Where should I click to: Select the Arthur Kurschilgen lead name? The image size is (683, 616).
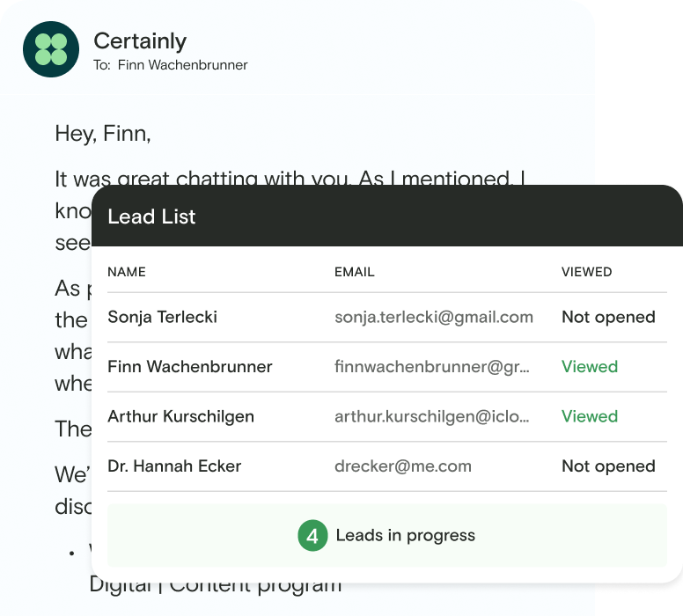[180, 416]
